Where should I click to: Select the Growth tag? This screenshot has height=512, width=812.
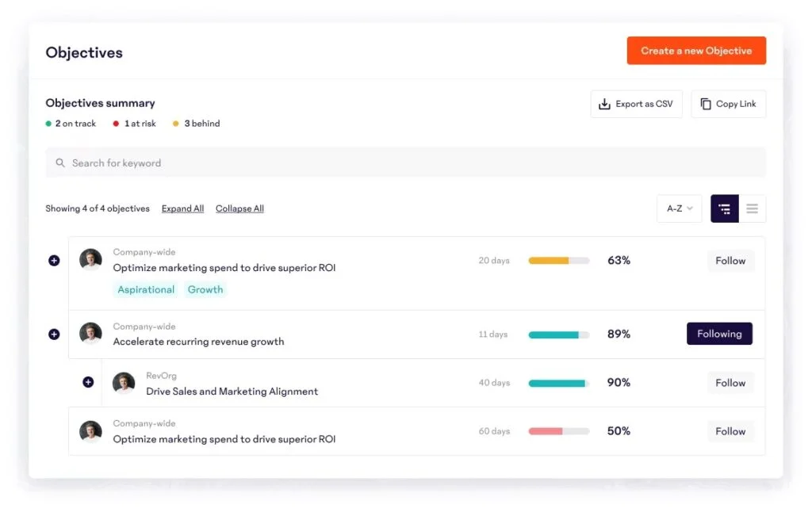click(x=205, y=290)
